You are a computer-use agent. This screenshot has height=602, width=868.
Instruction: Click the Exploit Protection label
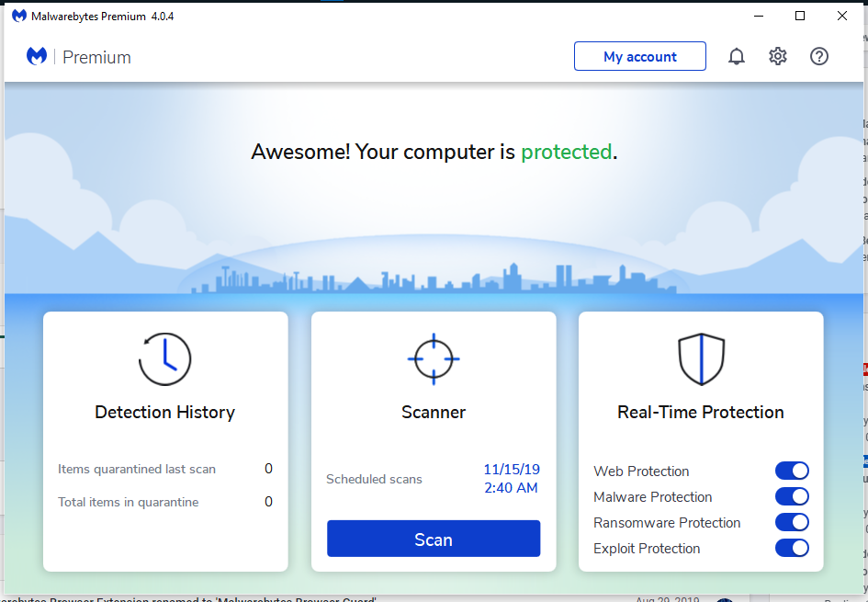tap(647, 549)
